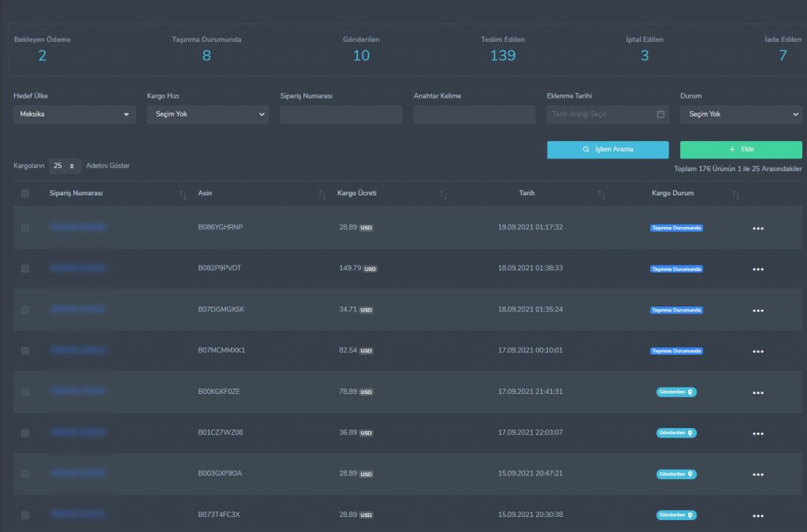Open the three-dot actions for B00KGKF0ZE row

coord(757,392)
